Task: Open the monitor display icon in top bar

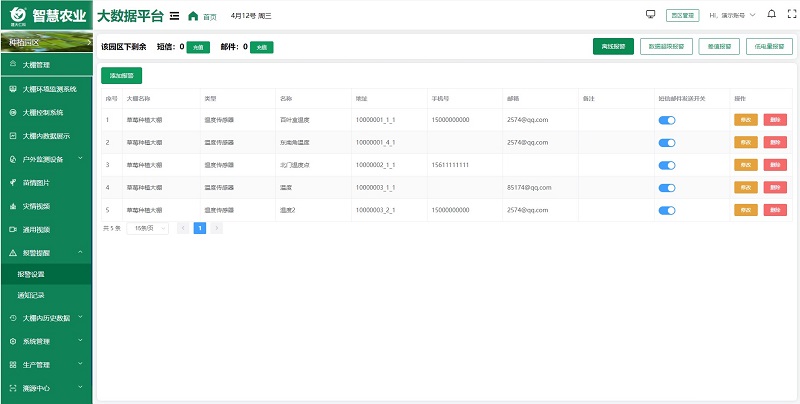Action: coord(651,15)
